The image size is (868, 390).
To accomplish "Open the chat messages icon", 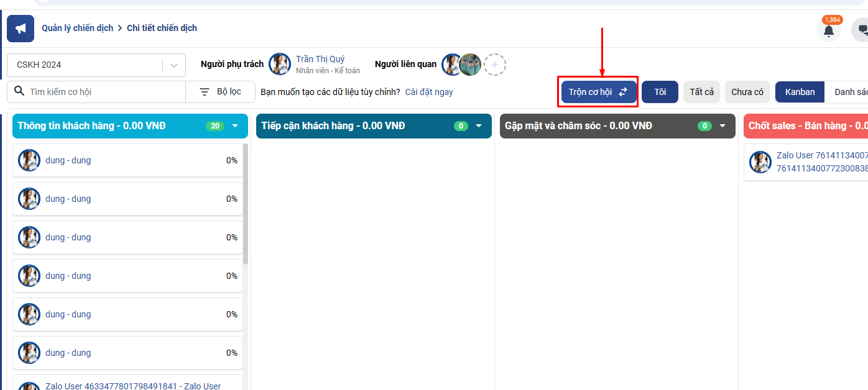I will click(x=862, y=30).
